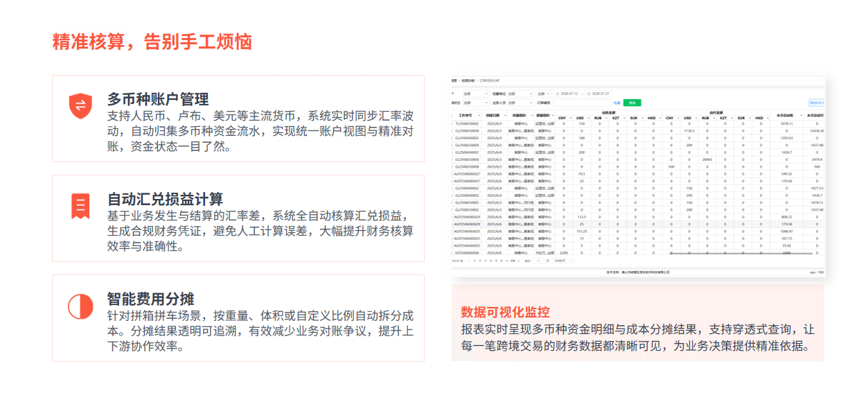Click the cell with value 28965

coord(707,159)
